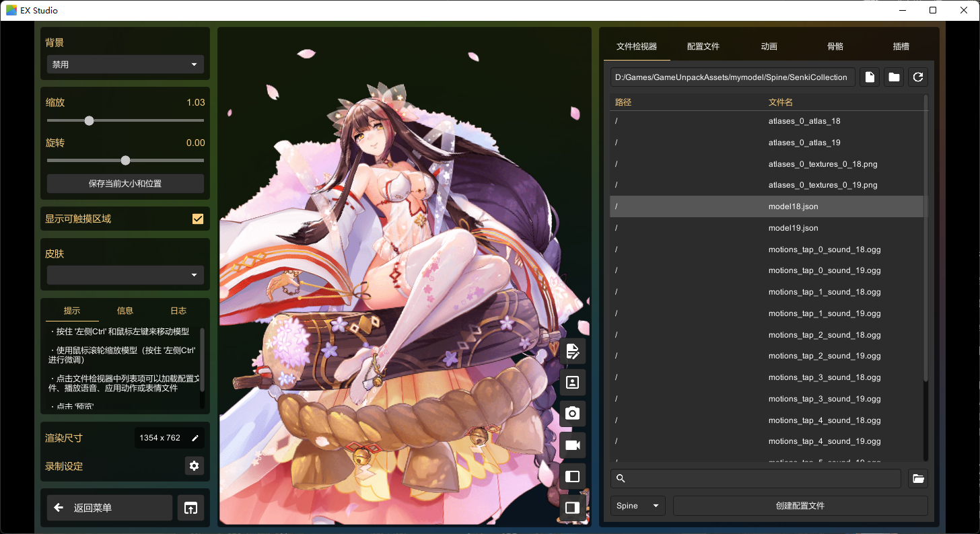Click EX Studio app icon in title bar
Screen dimensions: 980x534
(11, 10)
